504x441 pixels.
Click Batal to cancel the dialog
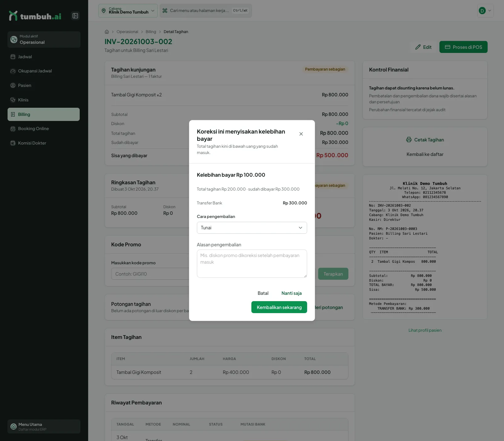click(x=263, y=293)
